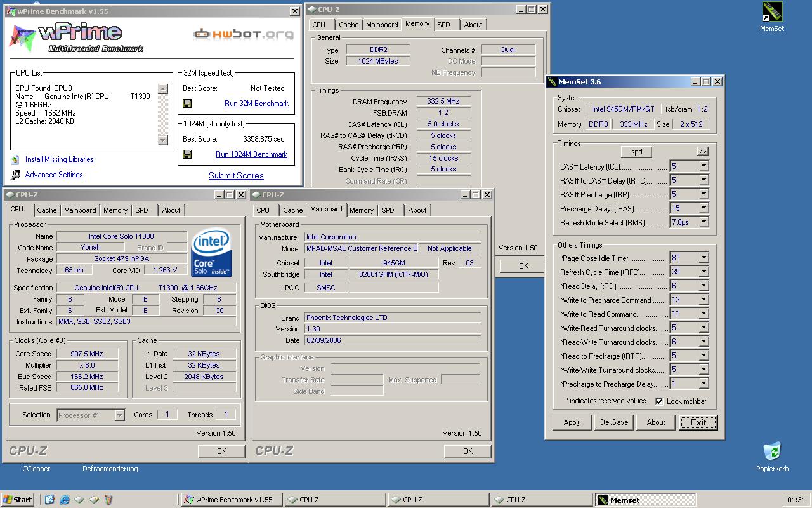Click the floppy save icon beside Run 32M Benchmark
The image size is (812, 508).
[187, 104]
